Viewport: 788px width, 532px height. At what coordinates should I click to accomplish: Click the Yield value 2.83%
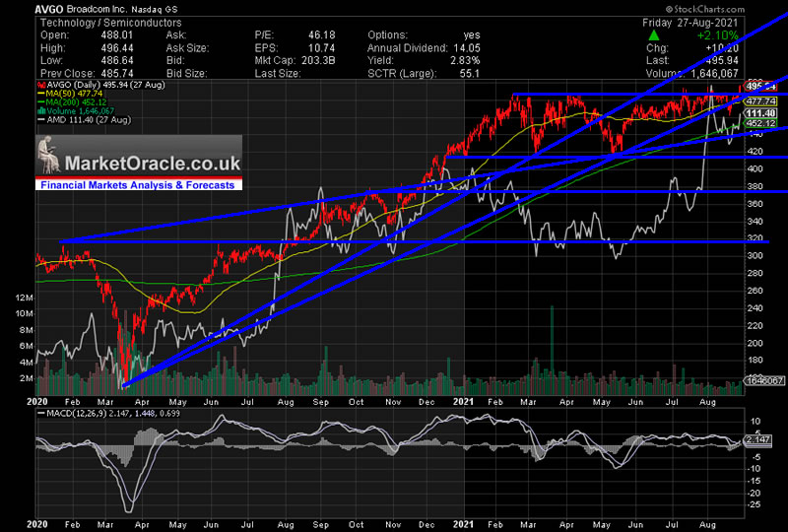pos(465,60)
